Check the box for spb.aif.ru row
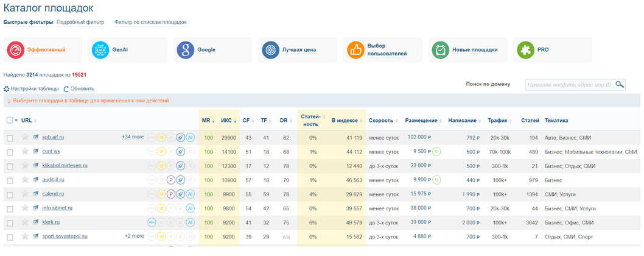644x256 pixels. point(10,138)
